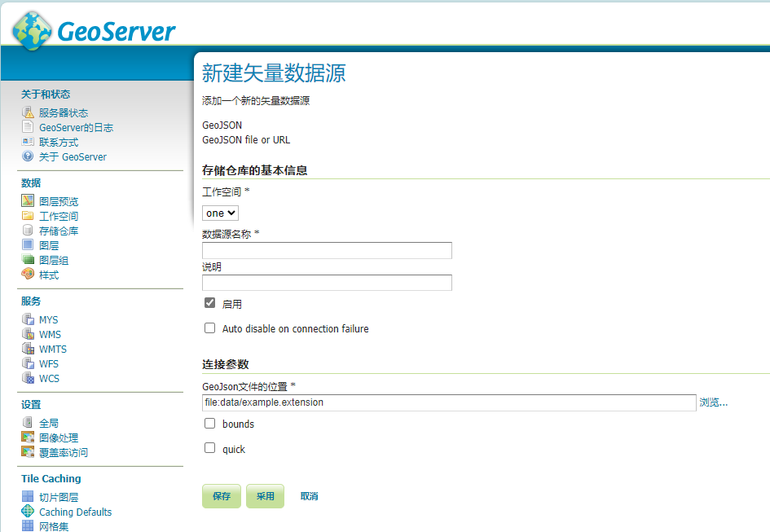Click the 工作空间 folder icon
The image size is (770, 532).
[x=28, y=215]
